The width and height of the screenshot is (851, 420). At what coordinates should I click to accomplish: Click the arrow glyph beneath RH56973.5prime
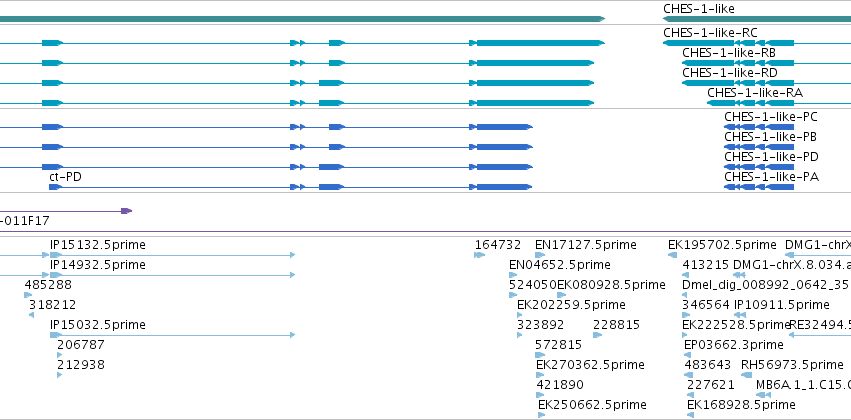[x=747, y=375]
